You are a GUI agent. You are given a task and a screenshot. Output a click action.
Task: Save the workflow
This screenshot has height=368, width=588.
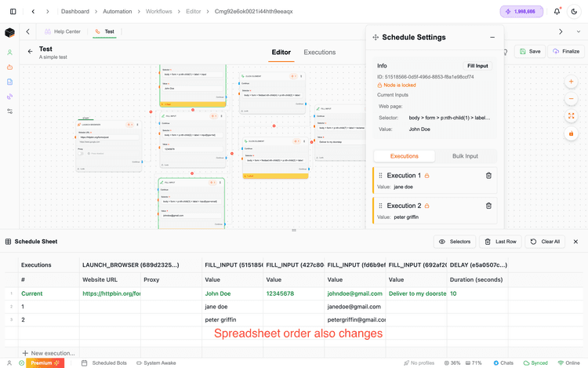click(530, 51)
